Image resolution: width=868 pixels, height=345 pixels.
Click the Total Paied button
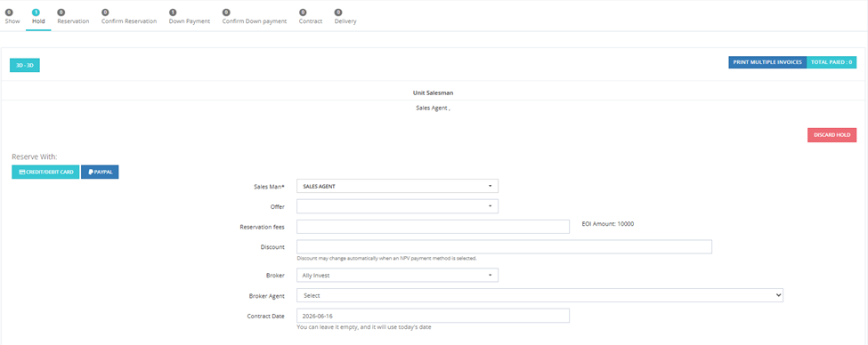[831, 62]
